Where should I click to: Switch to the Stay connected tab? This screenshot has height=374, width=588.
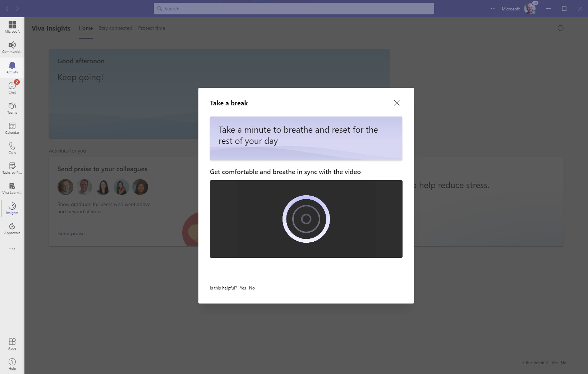tap(115, 28)
